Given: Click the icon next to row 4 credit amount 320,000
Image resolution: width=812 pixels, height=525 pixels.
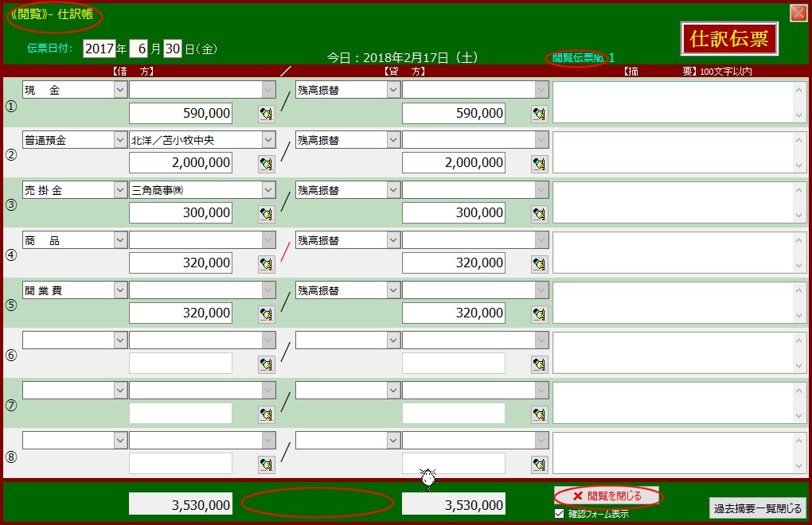Looking at the screenshot, I should [x=540, y=265].
